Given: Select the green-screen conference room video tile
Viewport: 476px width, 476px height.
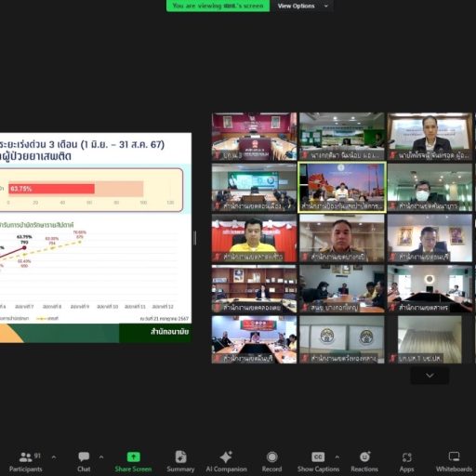Looking at the screenshot, I should point(342,137).
